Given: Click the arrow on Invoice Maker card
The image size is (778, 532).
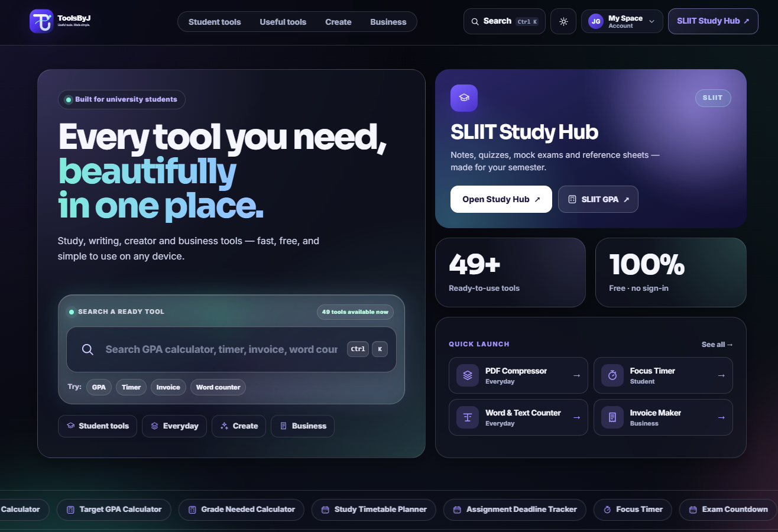Looking at the screenshot, I should coord(721,417).
